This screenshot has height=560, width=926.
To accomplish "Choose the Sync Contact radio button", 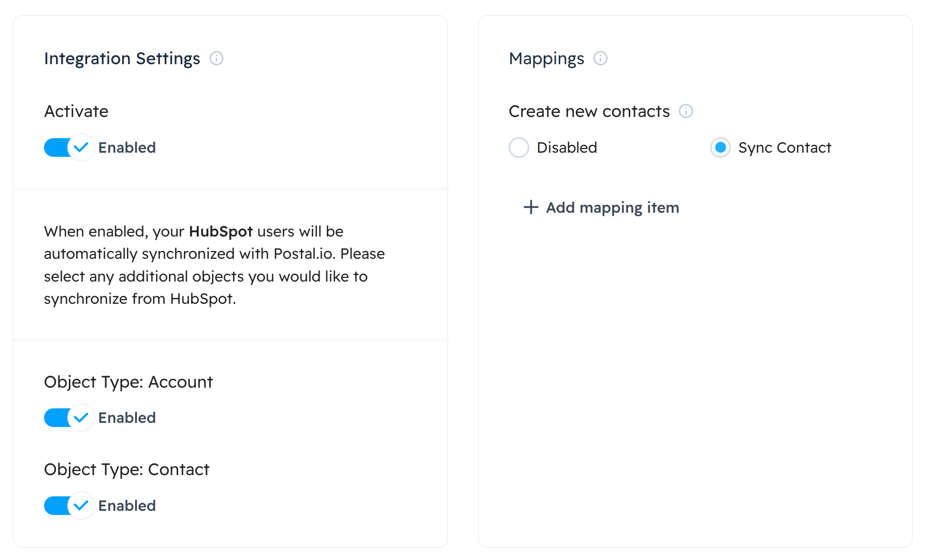I will tap(720, 148).
